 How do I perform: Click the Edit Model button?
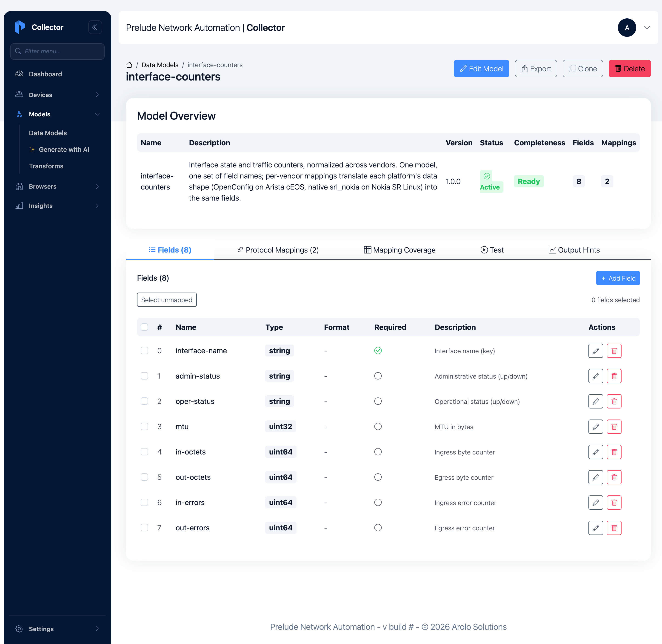pyautogui.click(x=481, y=69)
